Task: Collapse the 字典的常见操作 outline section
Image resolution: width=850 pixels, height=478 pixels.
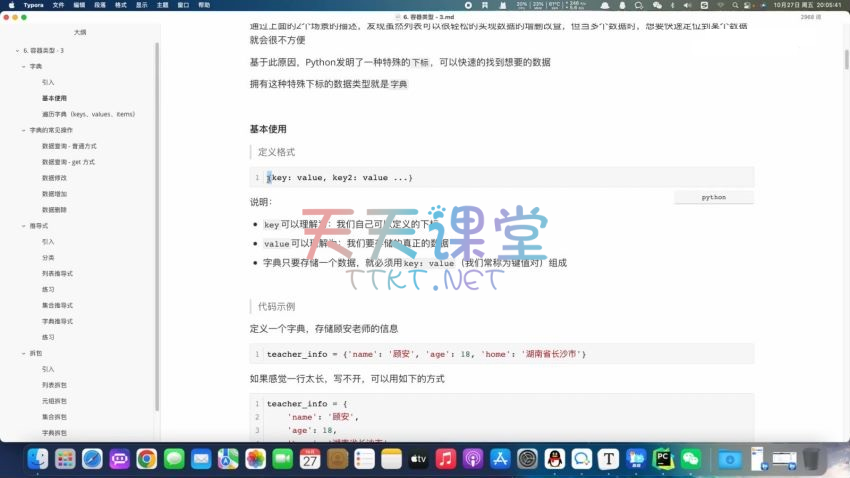Action: pos(23,130)
